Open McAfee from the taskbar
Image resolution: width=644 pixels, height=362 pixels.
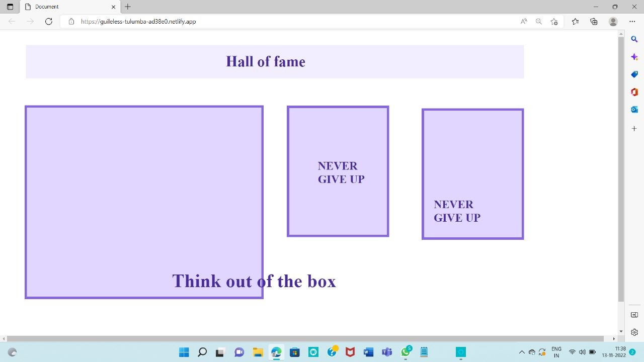(350, 352)
